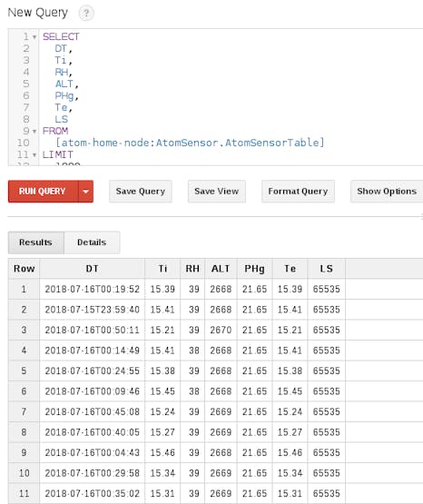Click the Row column header
The width and height of the screenshot is (423, 504).
[25, 269]
